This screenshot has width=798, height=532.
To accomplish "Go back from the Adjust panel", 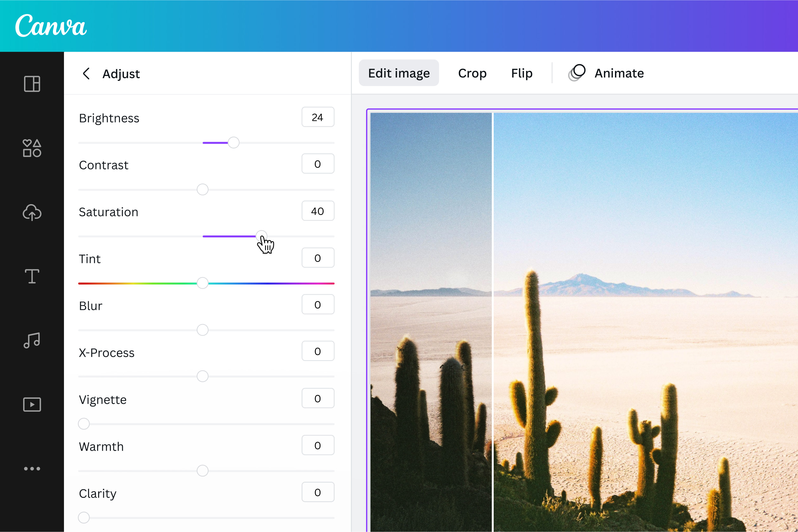I will (x=86, y=74).
